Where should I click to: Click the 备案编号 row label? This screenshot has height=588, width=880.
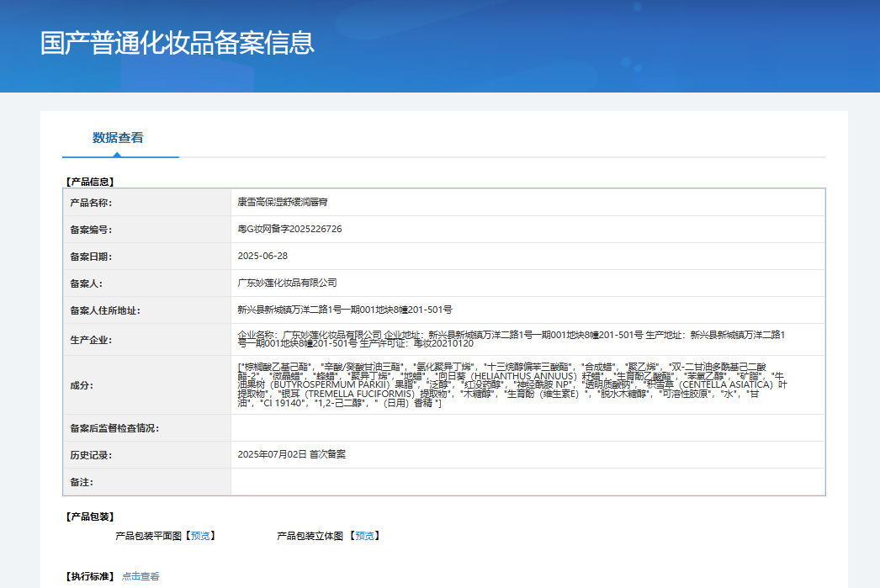coord(91,230)
